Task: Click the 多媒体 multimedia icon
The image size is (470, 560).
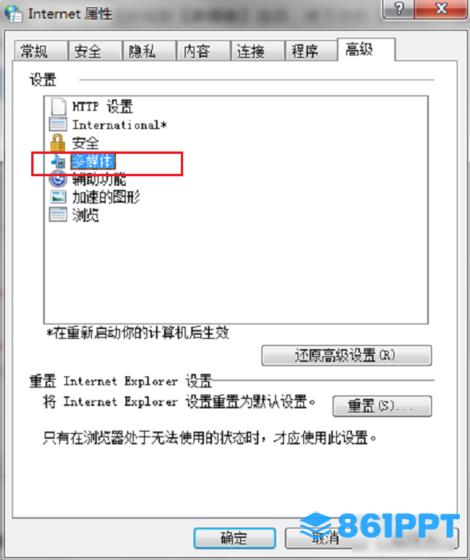Action: click(x=58, y=162)
